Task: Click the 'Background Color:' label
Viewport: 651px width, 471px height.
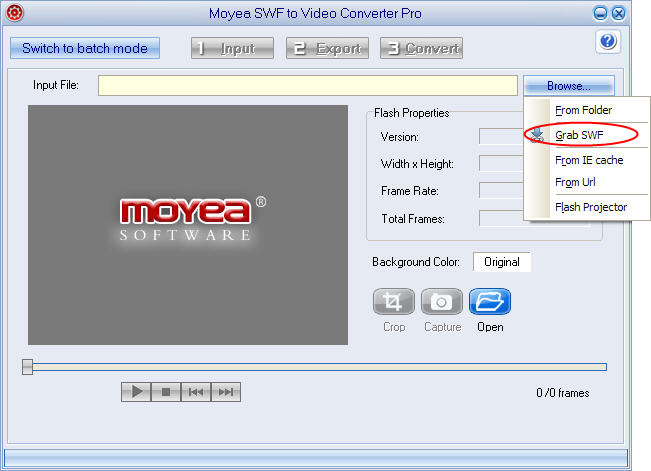Action: (416, 262)
